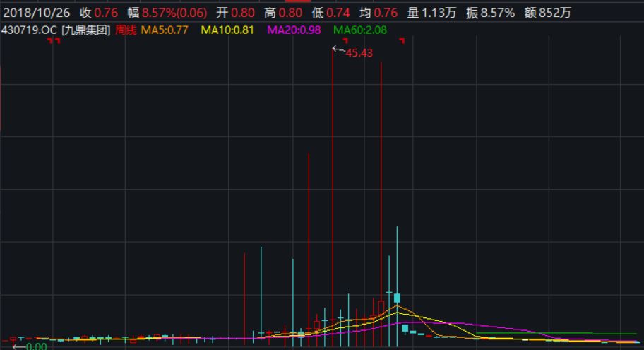Click the volume value 量 1.13万
644x350 pixels.
(x=431, y=13)
